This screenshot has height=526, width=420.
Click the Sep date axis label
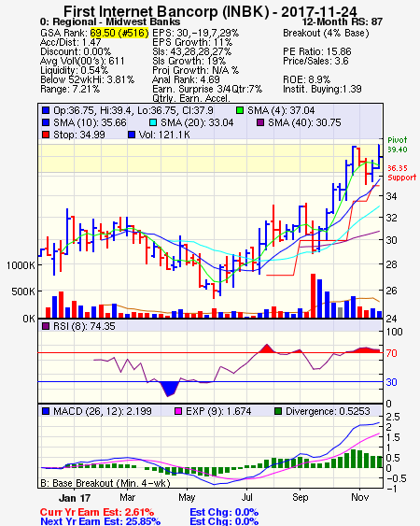[x=300, y=497]
